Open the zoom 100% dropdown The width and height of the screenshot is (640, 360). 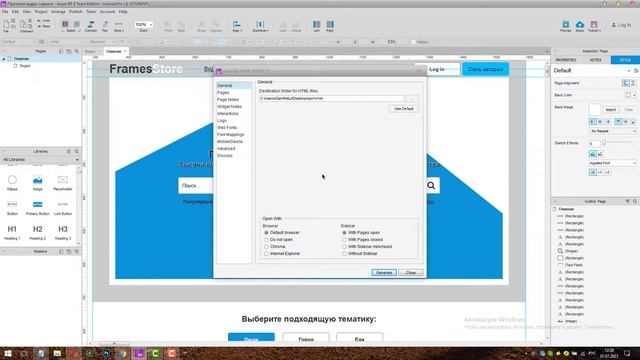pyautogui.click(x=144, y=25)
